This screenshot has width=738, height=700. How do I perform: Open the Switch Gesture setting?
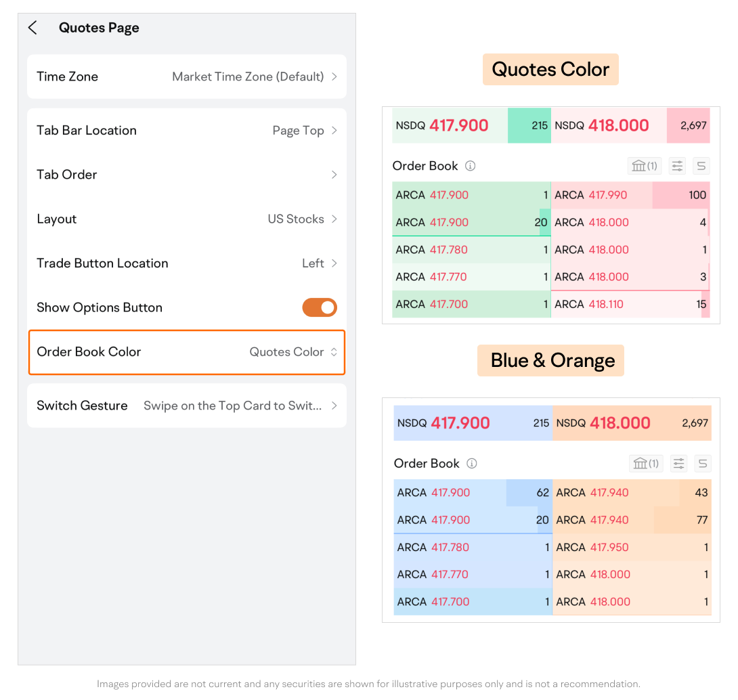(186, 406)
